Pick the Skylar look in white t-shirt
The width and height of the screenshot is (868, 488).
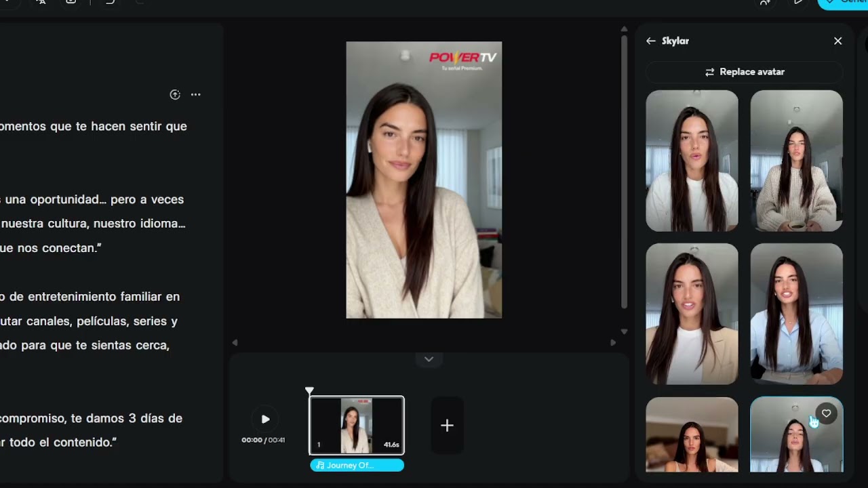[692, 161]
